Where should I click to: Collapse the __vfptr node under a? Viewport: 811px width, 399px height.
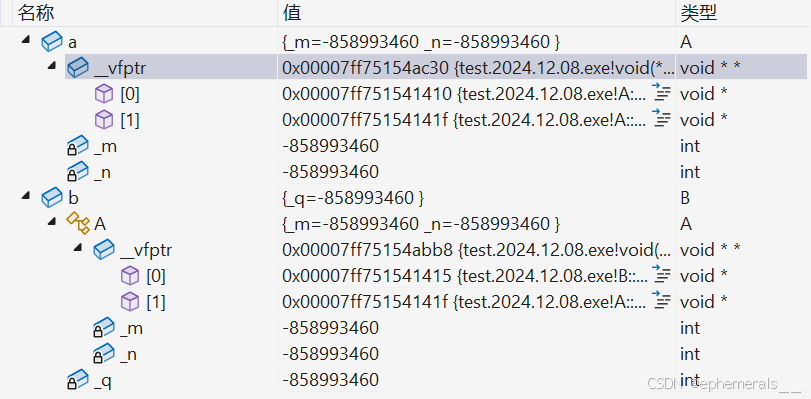tap(51, 66)
